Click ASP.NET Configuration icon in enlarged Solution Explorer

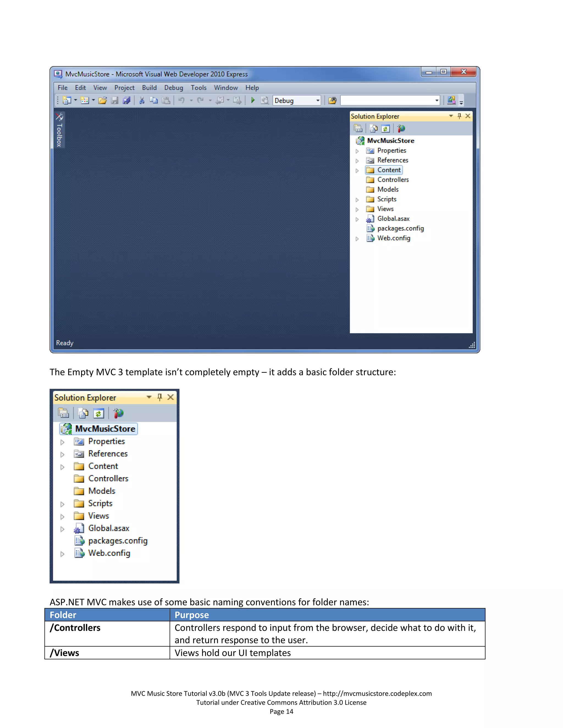[118, 413]
